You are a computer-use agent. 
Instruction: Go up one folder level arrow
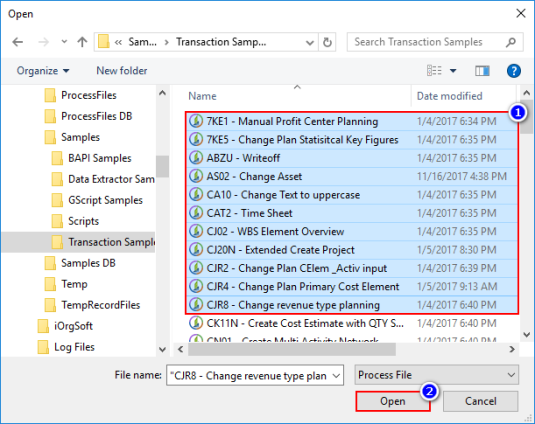(x=82, y=42)
